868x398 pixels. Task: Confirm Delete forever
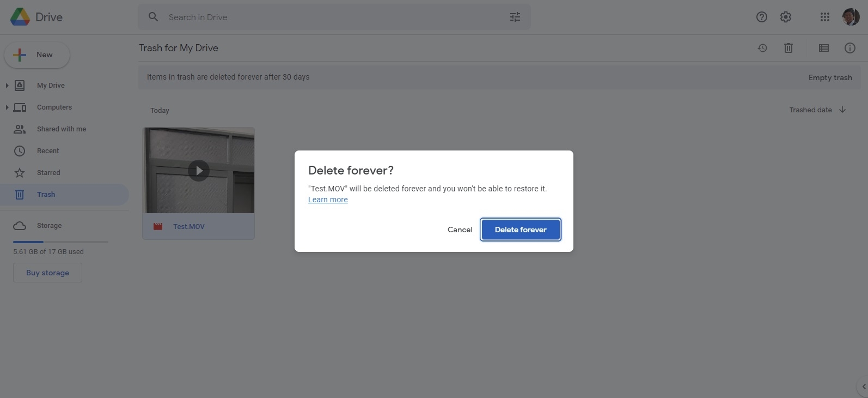[x=521, y=230]
